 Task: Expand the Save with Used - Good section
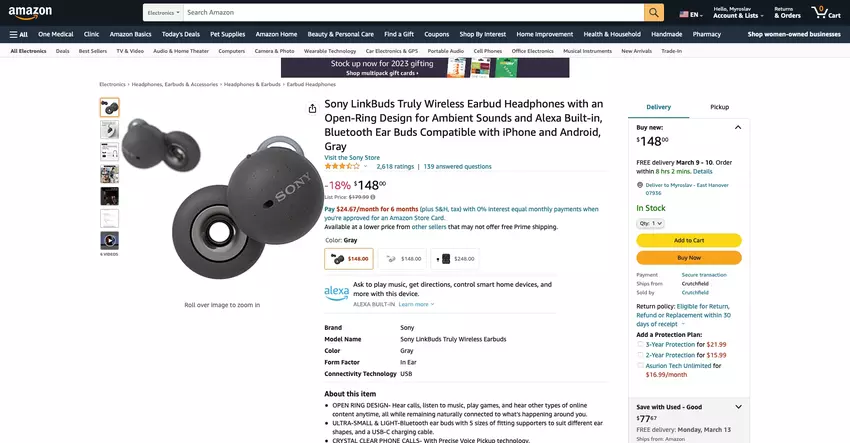coord(738,407)
